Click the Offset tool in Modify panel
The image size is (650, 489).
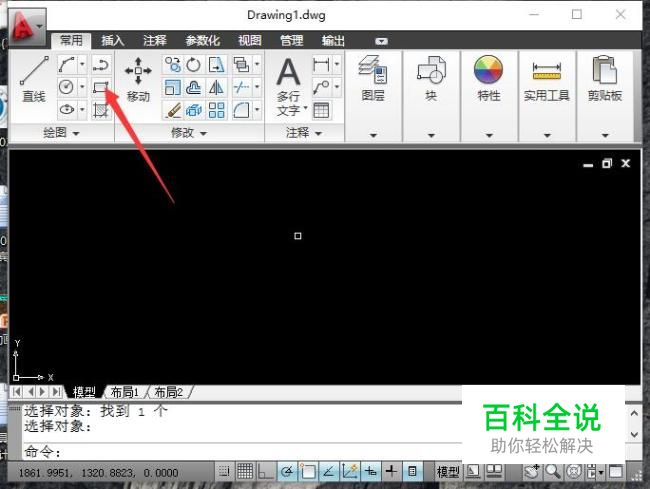[x=194, y=87]
